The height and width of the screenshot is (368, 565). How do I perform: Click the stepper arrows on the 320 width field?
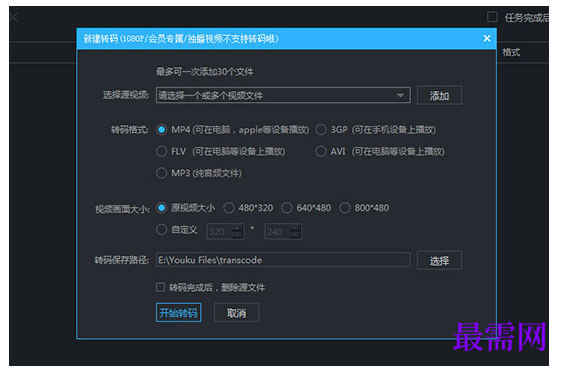click(x=237, y=231)
